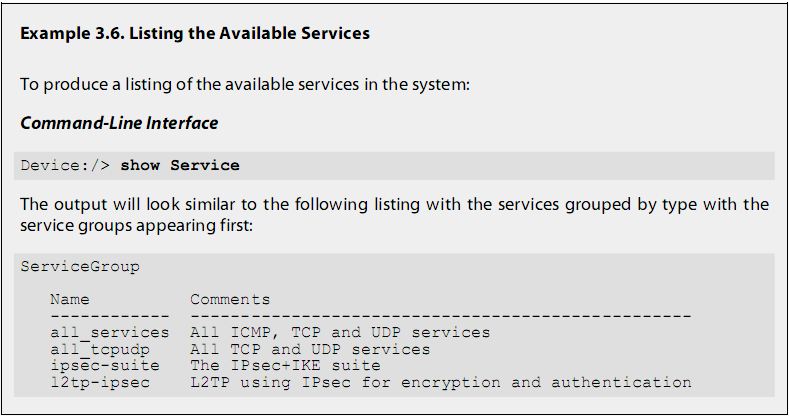Select the all_services entry
Image resolution: width=789 pixels, height=416 pixels.
pyautogui.click(x=110, y=332)
